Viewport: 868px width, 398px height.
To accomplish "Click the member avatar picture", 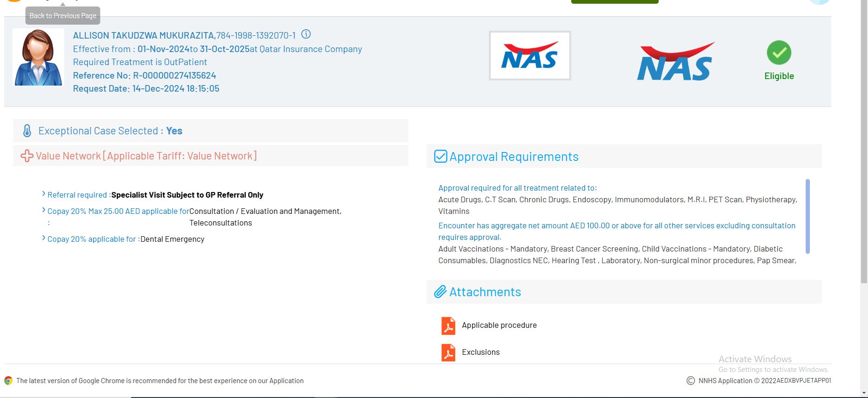I will pos(39,57).
